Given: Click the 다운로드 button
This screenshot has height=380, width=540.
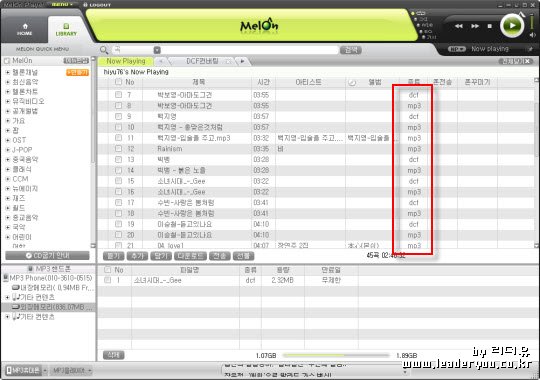Looking at the screenshot, I should pyautogui.click(x=190, y=256).
